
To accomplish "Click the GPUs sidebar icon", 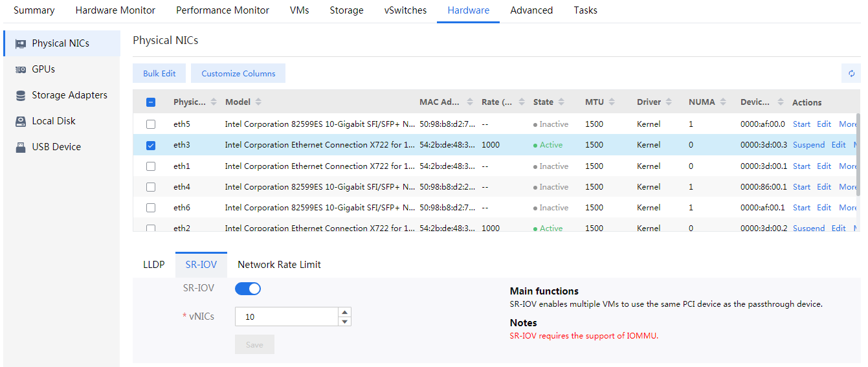I will coord(21,69).
